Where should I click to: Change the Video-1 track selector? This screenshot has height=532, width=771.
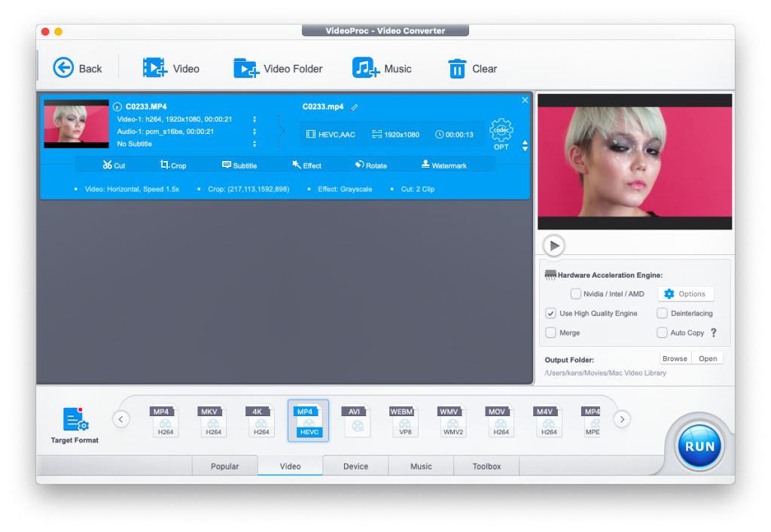(254, 120)
